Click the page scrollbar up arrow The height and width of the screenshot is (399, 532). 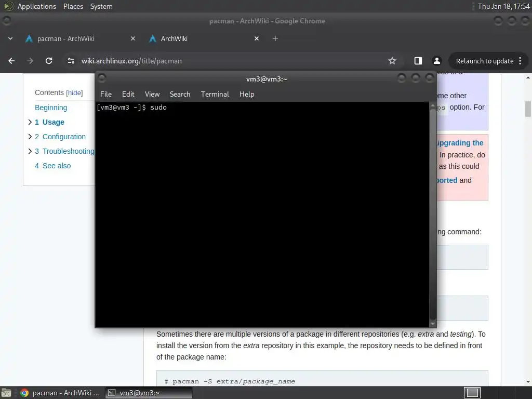point(528,78)
